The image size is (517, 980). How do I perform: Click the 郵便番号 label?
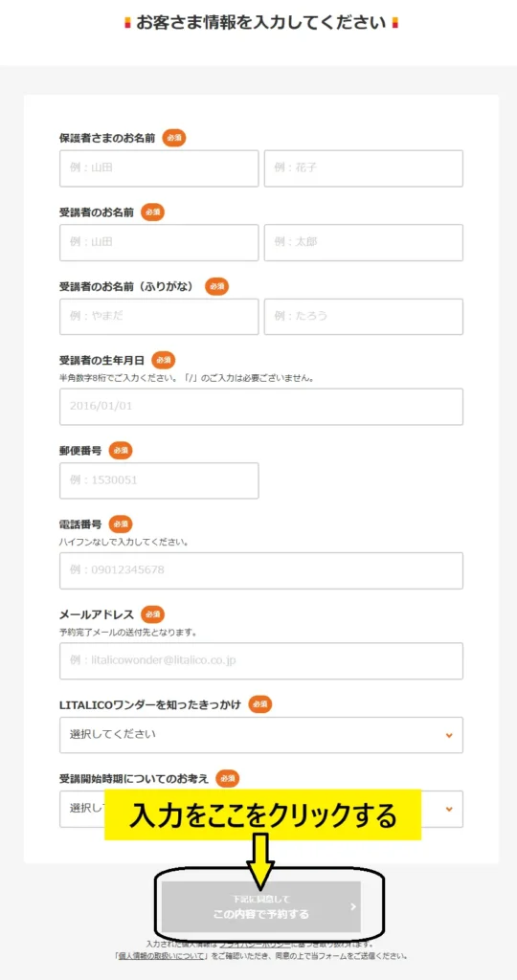point(80,451)
